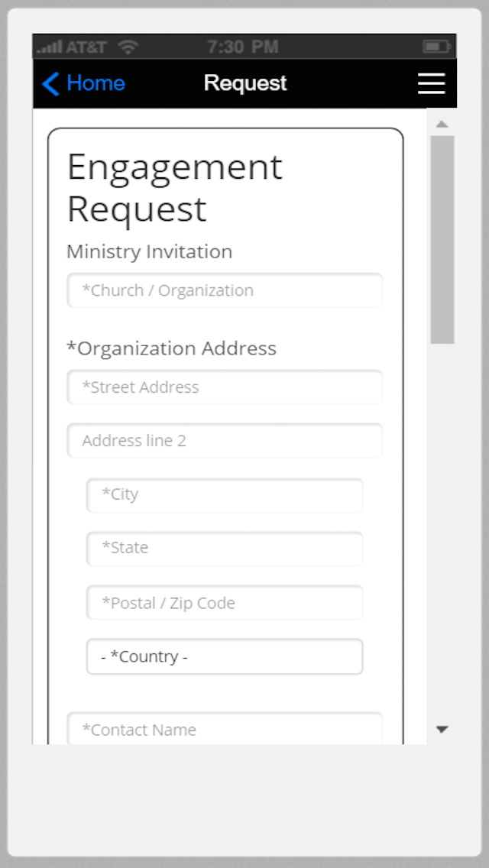Open the hamburger menu icon
Viewport: 489px width, 868px height.
point(432,83)
